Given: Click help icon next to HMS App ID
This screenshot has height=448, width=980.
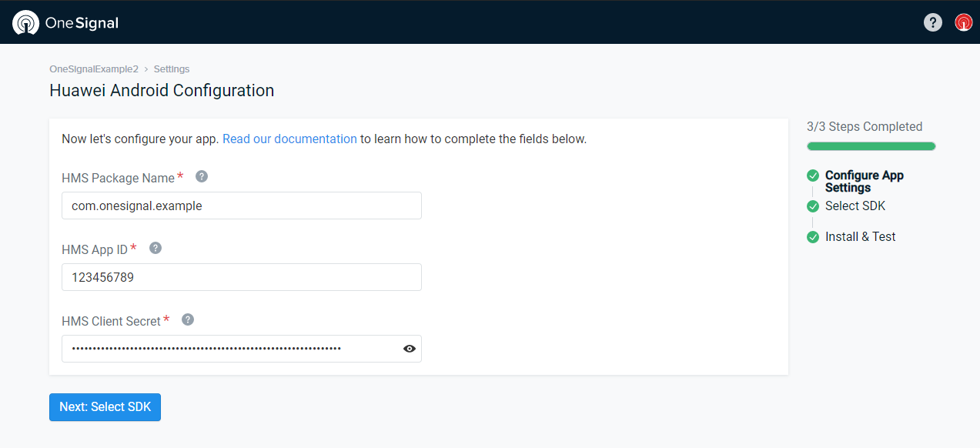Looking at the screenshot, I should point(156,248).
